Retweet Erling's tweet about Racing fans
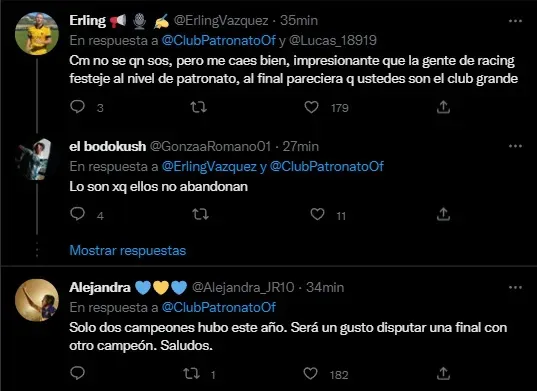Image resolution: width=537 pixels, height=391 pixels. (x=199, y=107)
